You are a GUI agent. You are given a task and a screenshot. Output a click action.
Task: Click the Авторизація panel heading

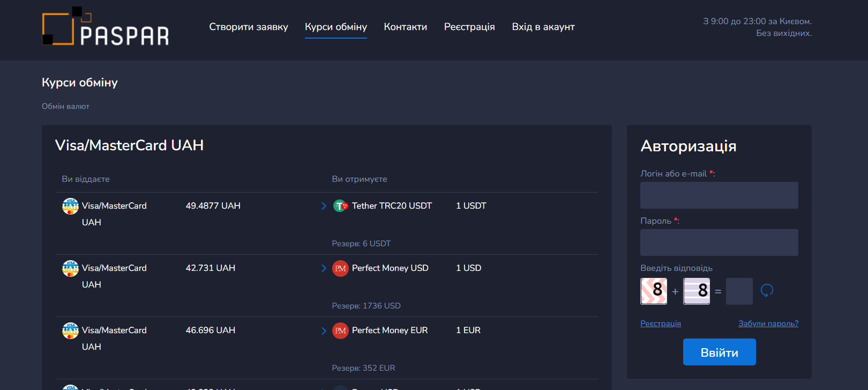[x=689, y=146]
